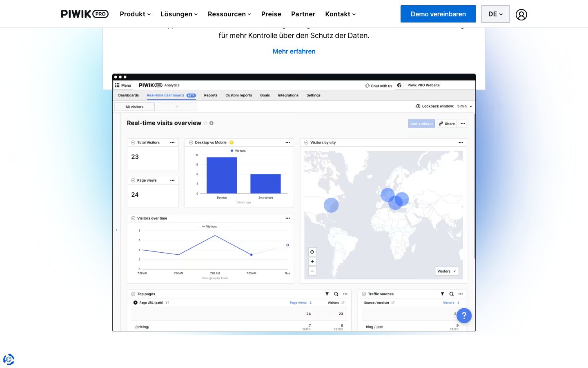This screenshot has height=368, width=588.
Task: Sort by Page URL (path) column
Action: [151, 303]
